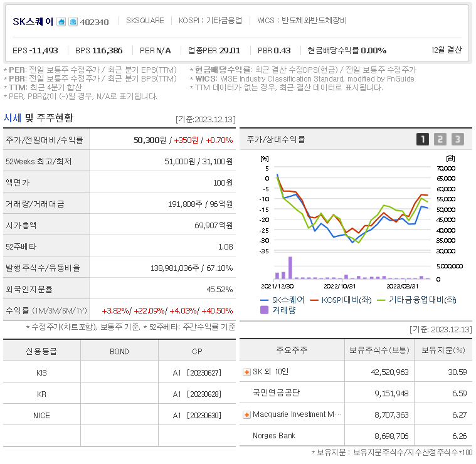This screenshot has height=464, width=476.
Task: Click the BOND column header
Action: [x=119, y=351]
